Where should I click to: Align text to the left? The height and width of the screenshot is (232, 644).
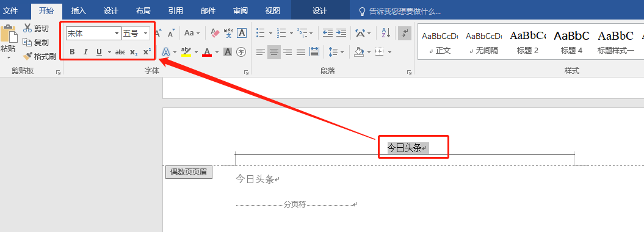[x=261, y=52]
